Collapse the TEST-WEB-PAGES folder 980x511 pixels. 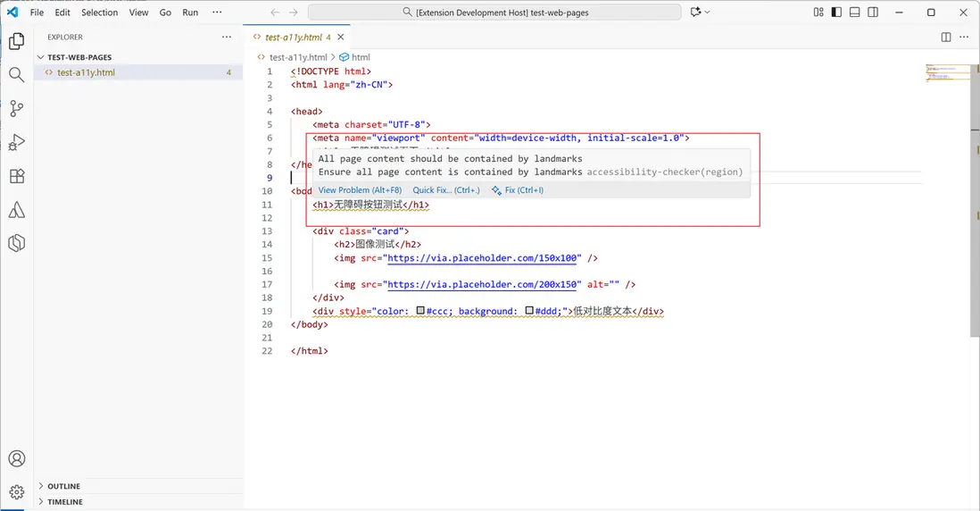(79, 57)
